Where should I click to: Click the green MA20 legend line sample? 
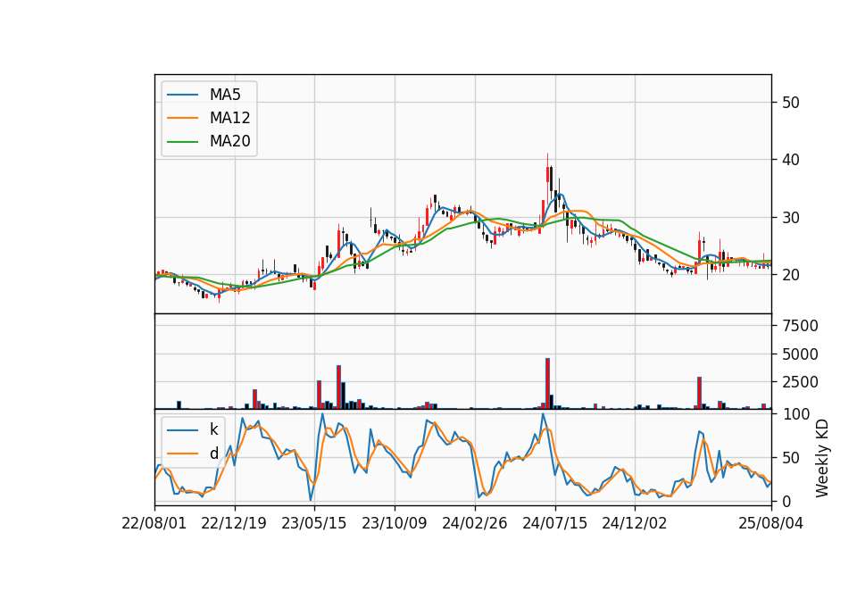182,142
